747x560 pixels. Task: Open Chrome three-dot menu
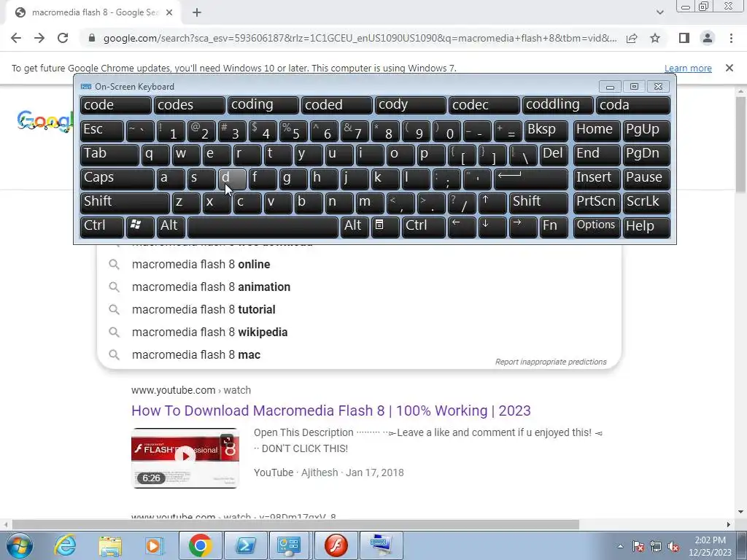[x=731, y=38]
